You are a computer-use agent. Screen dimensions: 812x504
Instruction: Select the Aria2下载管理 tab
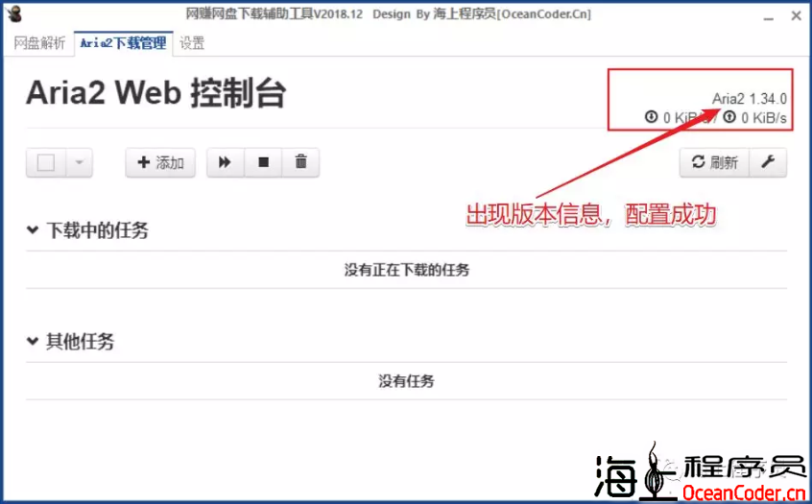(123, 43)
